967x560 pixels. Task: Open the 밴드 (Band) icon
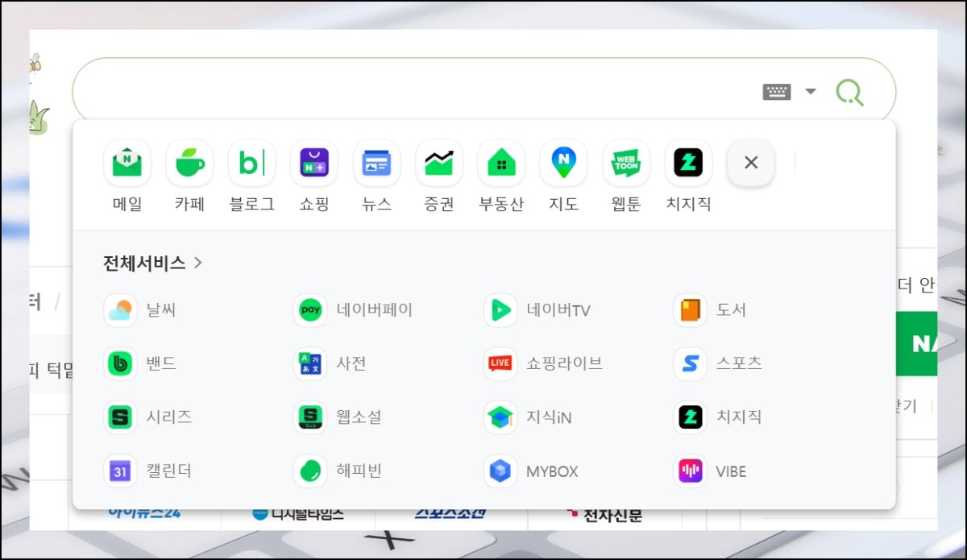[x=120, y=363]
